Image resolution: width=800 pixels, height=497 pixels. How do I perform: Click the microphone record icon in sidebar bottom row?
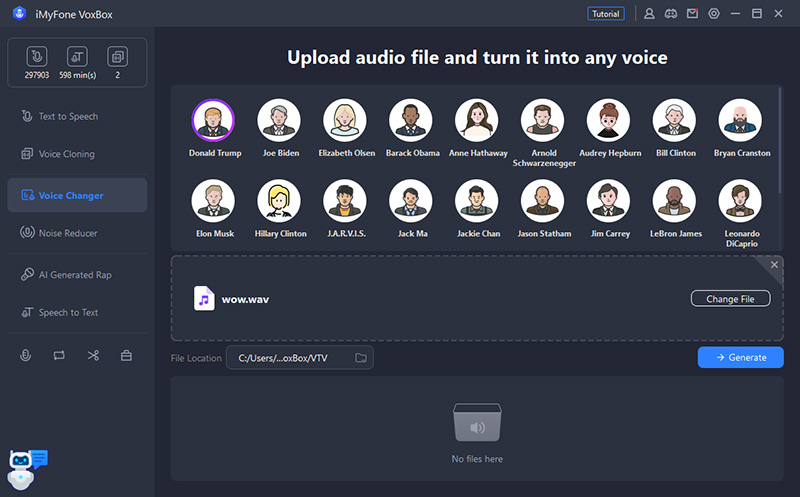(x=25, y=355)
